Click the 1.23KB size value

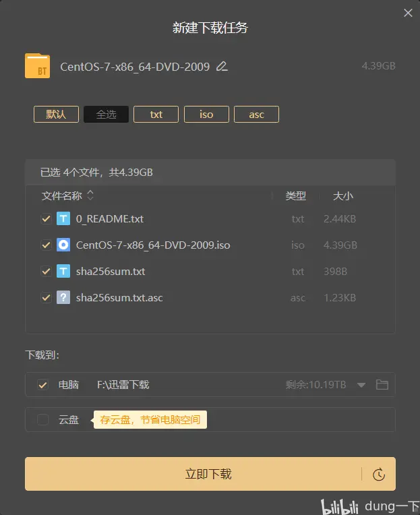tap(340, 297)
